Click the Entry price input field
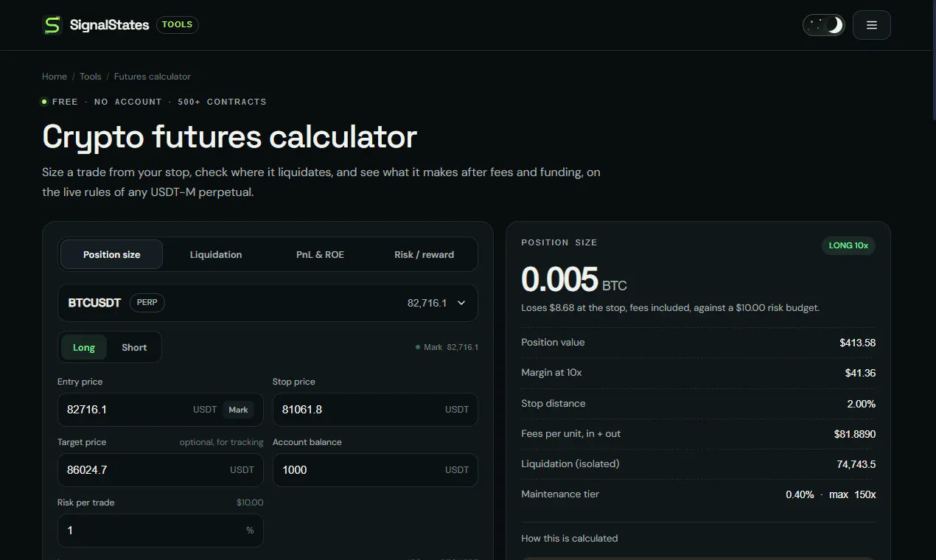The height and width of the screenshot is (560, 936). click(x=161, y=410)
